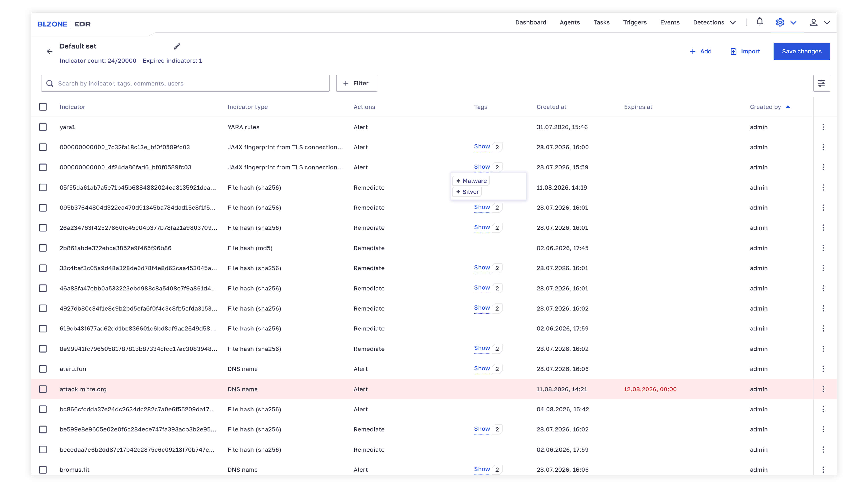
Task: Open the Triggers tab
Action: (634, 23)
